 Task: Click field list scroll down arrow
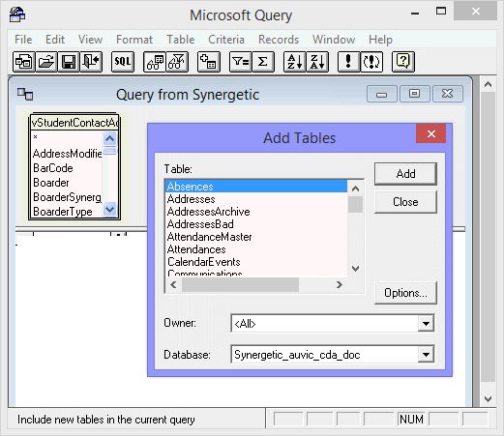coord(110,210)
